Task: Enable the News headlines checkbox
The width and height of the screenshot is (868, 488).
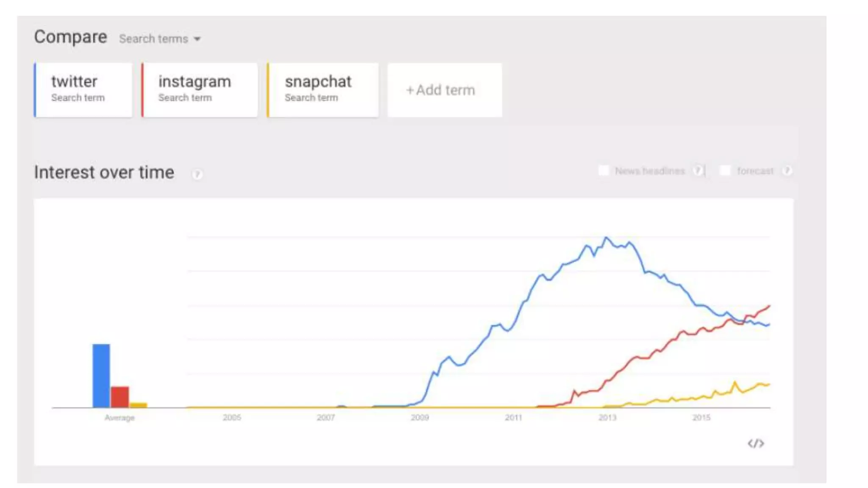Action: click(x=603, y=171)
